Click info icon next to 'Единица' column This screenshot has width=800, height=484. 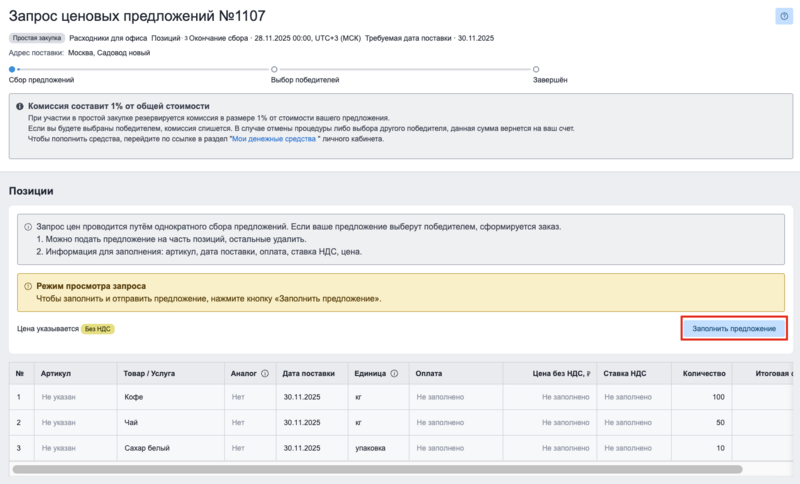click(394, 373)
